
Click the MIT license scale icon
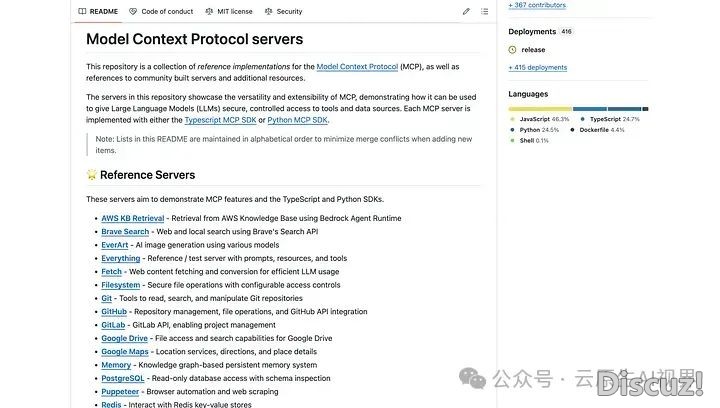point(209,11)
